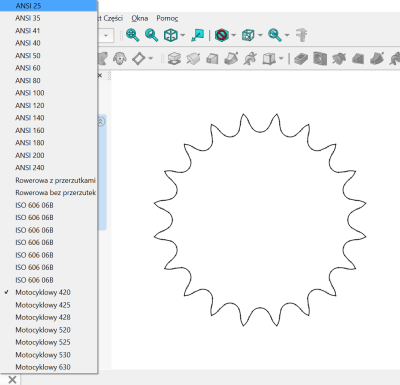Click the Fit Selection magnifier icon

[151, 35]
